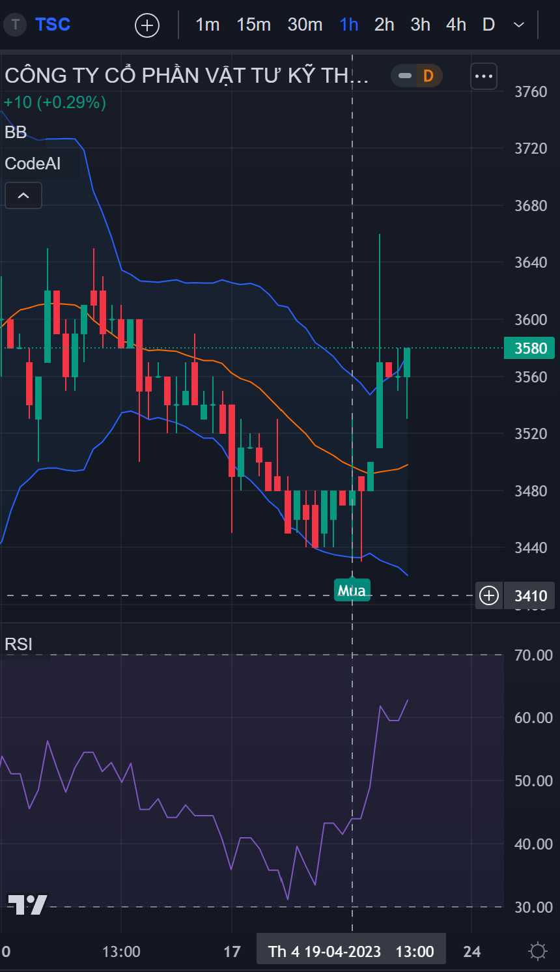Select the BB indicator legend
Viewport: 560px width, 972px height.
pos(16,132)
